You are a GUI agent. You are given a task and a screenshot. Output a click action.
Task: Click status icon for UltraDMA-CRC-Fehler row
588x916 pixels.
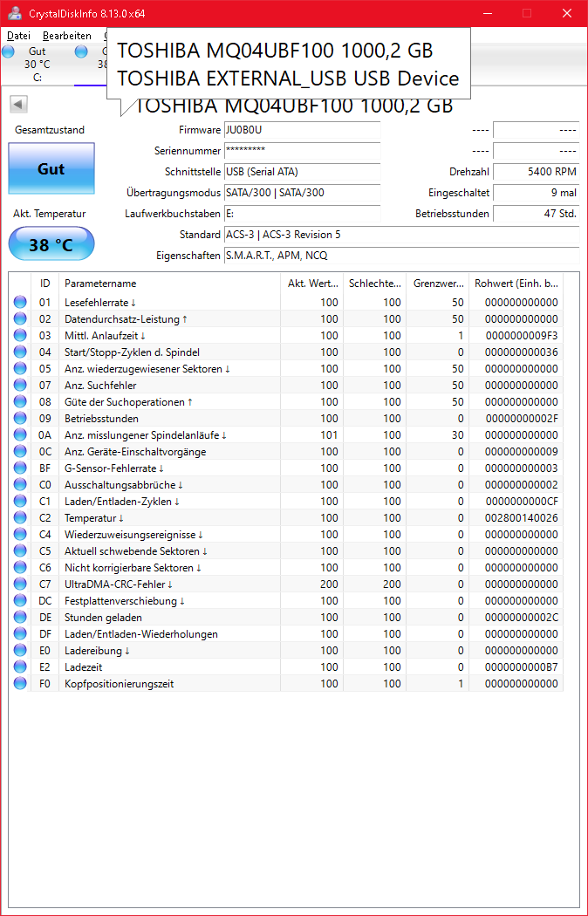pos(20,584)
